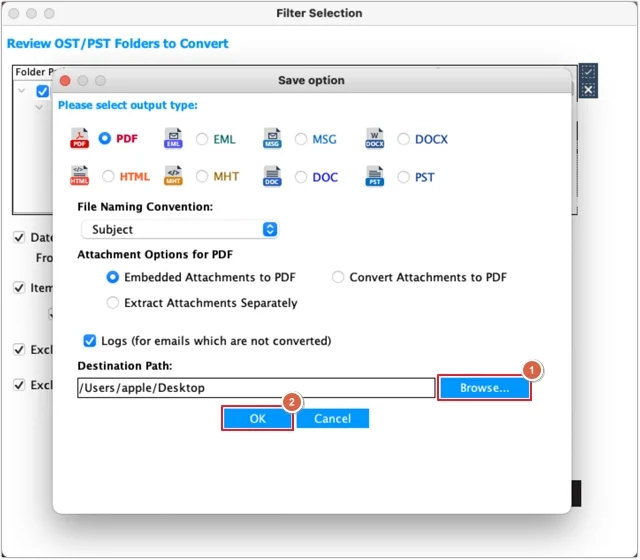This screenshot has height=560, width=640.
Task: Click the PDF file format icon
Action: pos(79,138)
